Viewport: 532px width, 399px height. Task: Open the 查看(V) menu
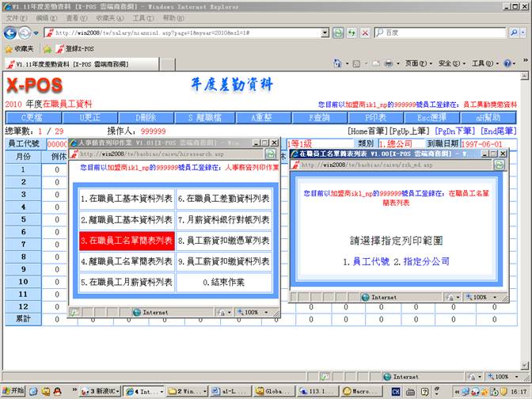coord(76,17)
